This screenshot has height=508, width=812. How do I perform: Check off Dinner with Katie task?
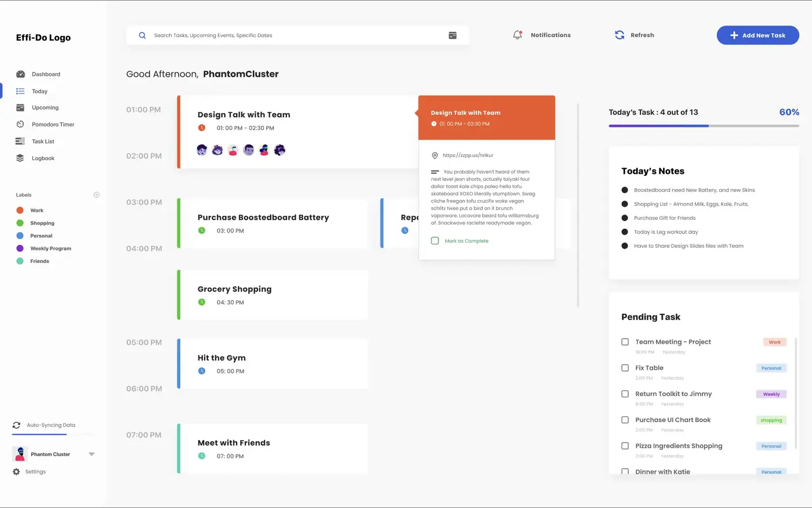click(625, 471)
